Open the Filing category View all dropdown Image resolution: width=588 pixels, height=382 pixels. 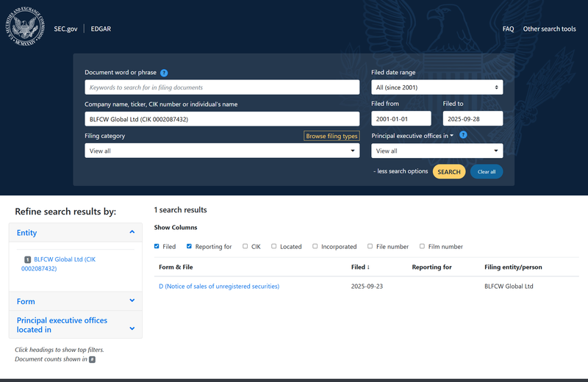(x=222, y=151)
